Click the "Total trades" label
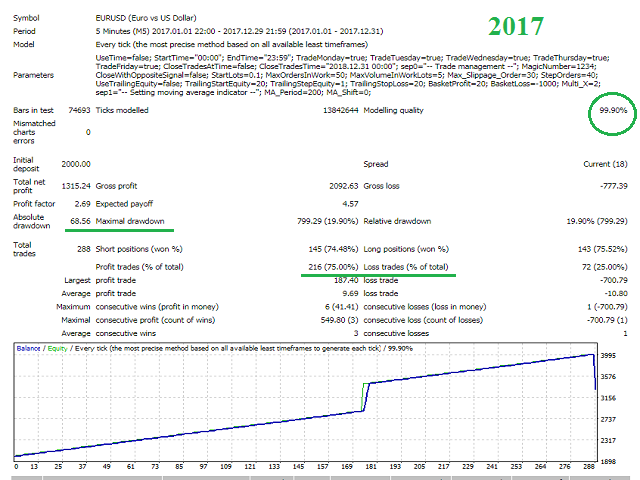The image size is (640, 480). click(x=24, y=249)
